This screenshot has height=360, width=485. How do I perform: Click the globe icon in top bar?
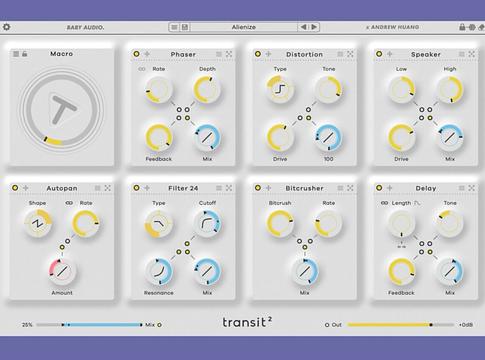point(472,27)
